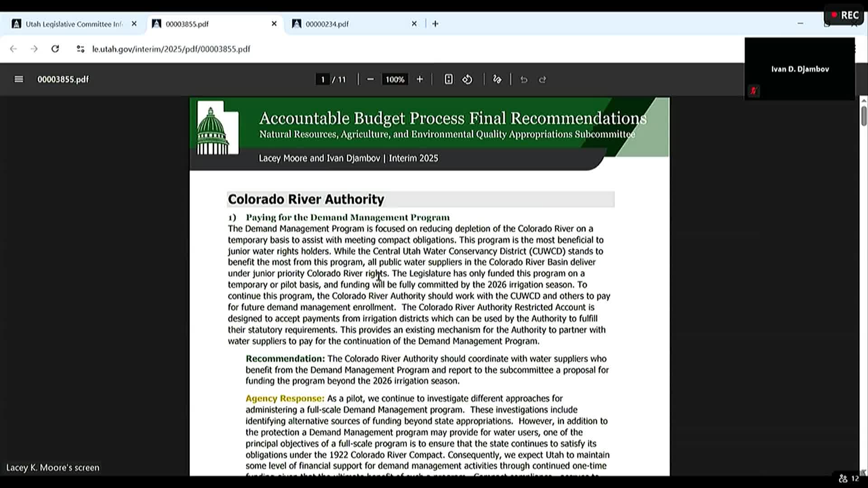Click the page number input field
This screenshot has width=868, height=488.
click(322, 80)
